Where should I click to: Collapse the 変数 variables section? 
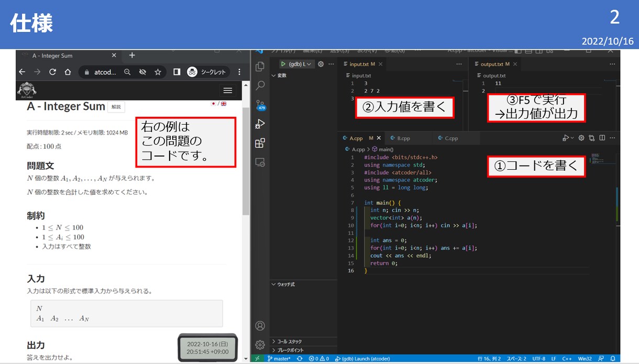click(303, 76)
